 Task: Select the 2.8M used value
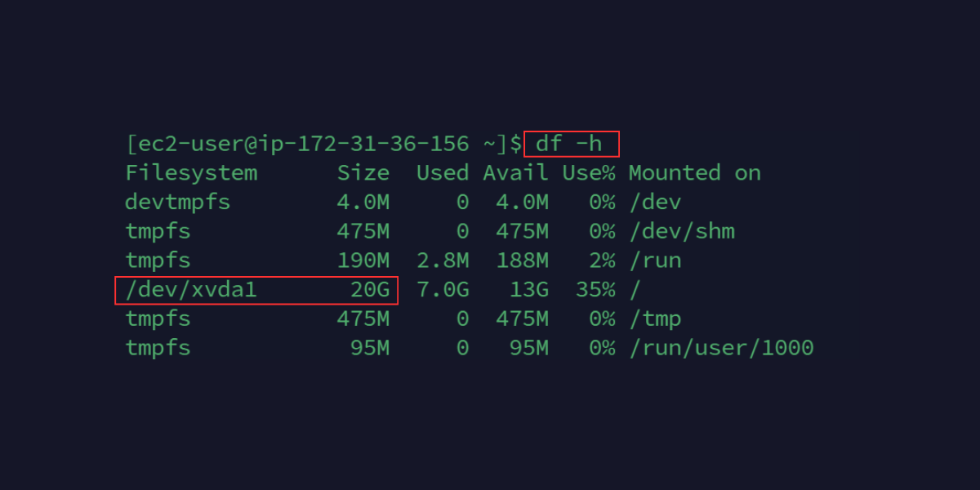click(x=443, y=261)
